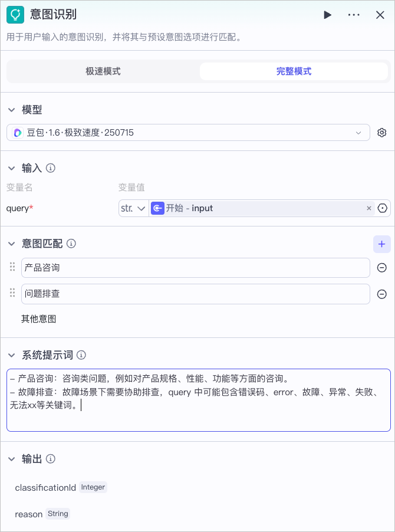Collapse the 输出 section
Image resolution: width=395 pixels, height=532 pixels.
point(11,459)
